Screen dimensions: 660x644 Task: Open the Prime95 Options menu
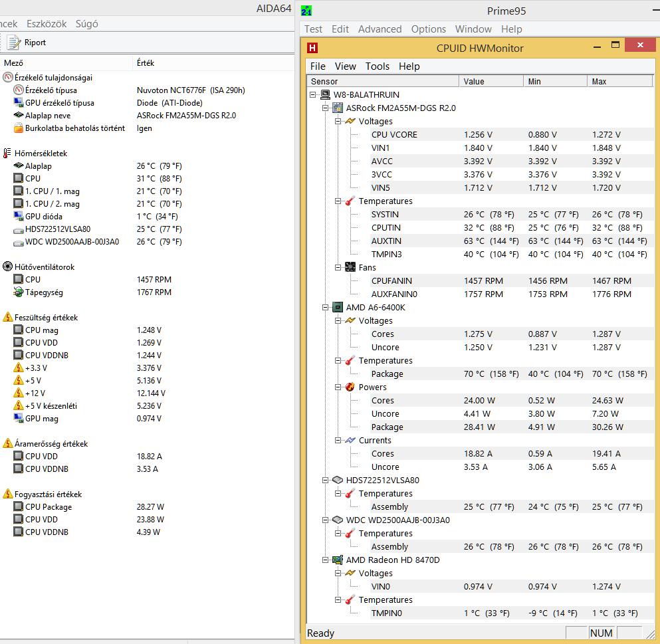click(x=429, y=29)
